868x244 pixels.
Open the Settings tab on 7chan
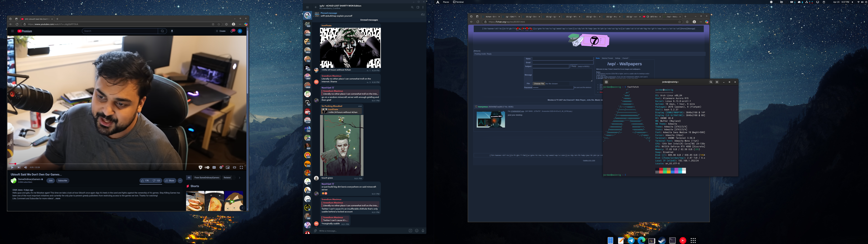click(618, 58)
